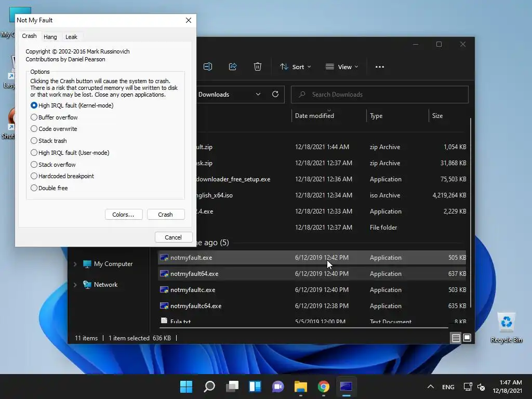Switch to large thumbnails view icon
This screenshot has height=399, width=532.
click(467, 338)
